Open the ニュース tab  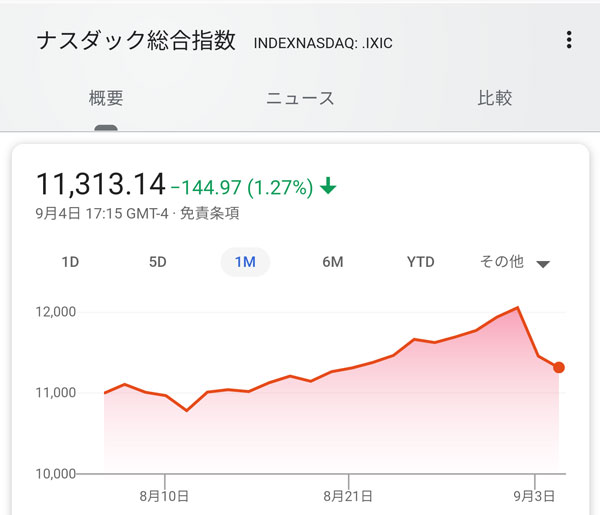(300, 98)
